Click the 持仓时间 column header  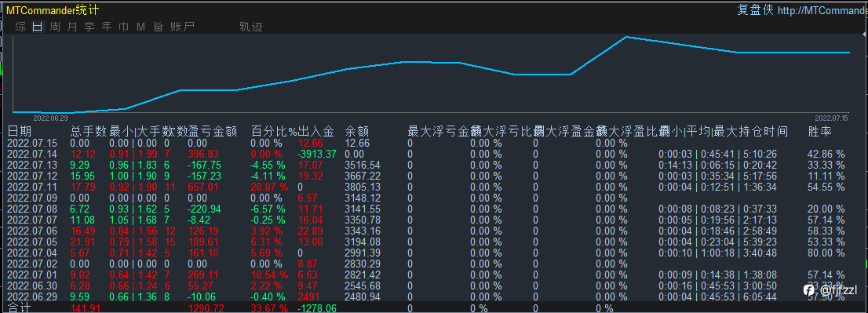[764, 132]
